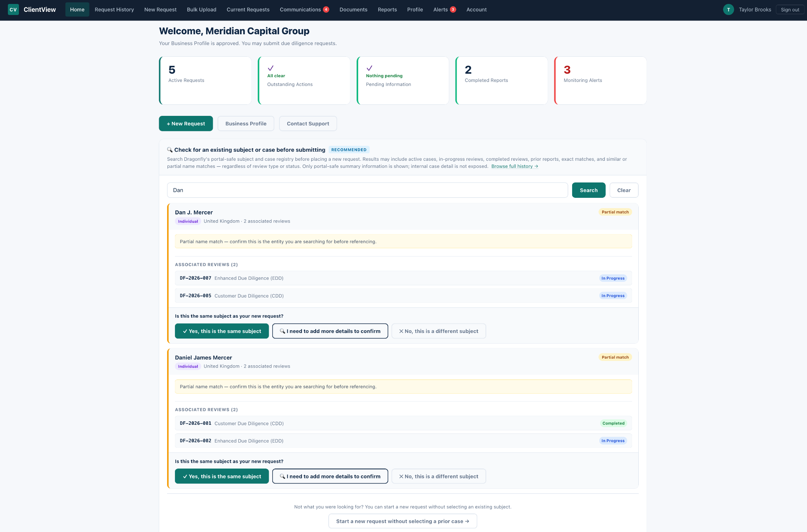Follow the Browse full history link
The image size is (807, 532).
tap(515, 166)
